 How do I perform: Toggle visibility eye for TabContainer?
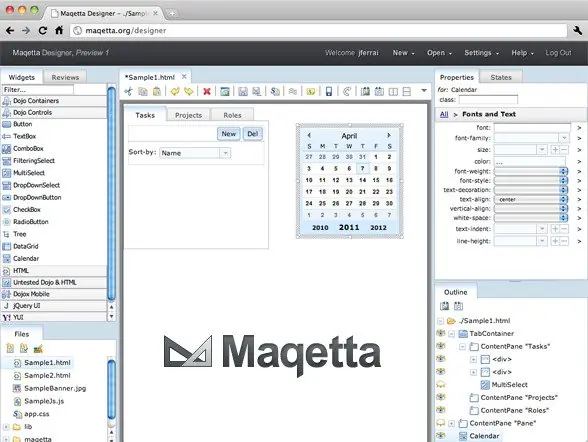pyautogui.click(x=441, y=333)
